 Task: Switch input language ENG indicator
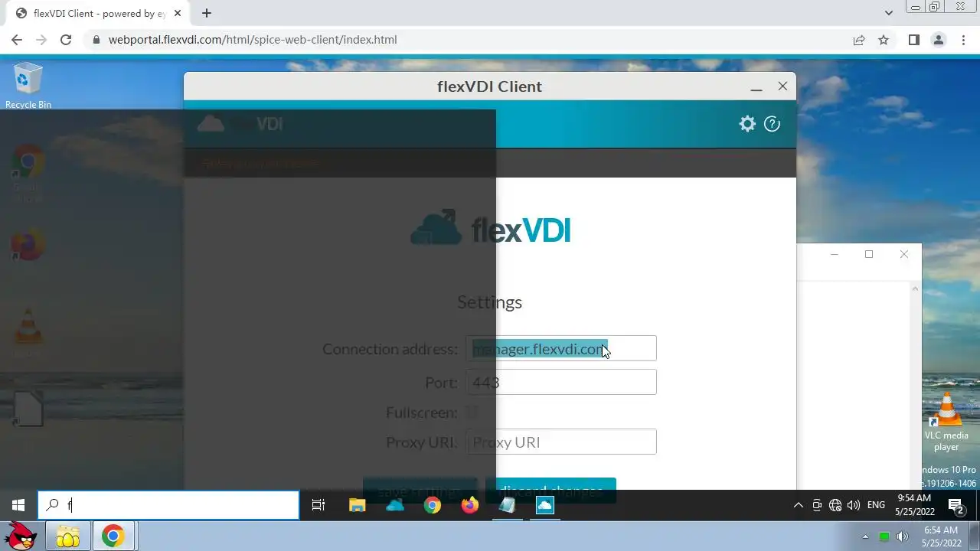coord(876,505)
